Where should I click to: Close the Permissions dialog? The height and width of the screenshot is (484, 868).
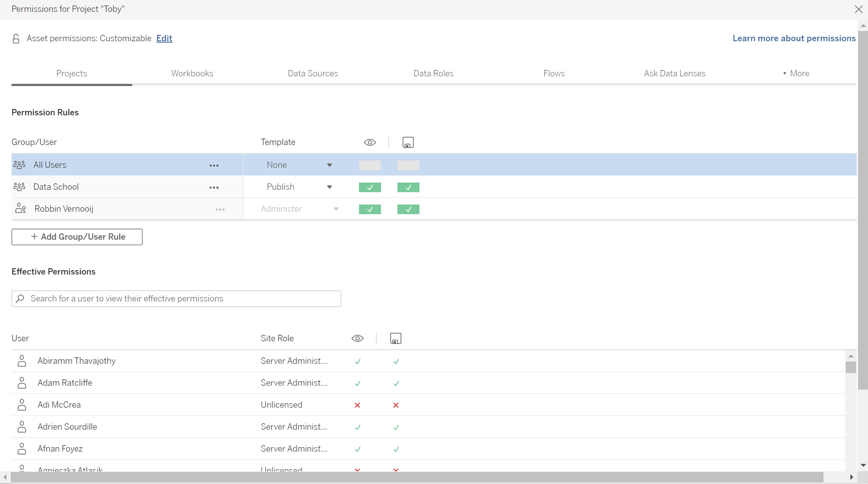tap(858, 9)
